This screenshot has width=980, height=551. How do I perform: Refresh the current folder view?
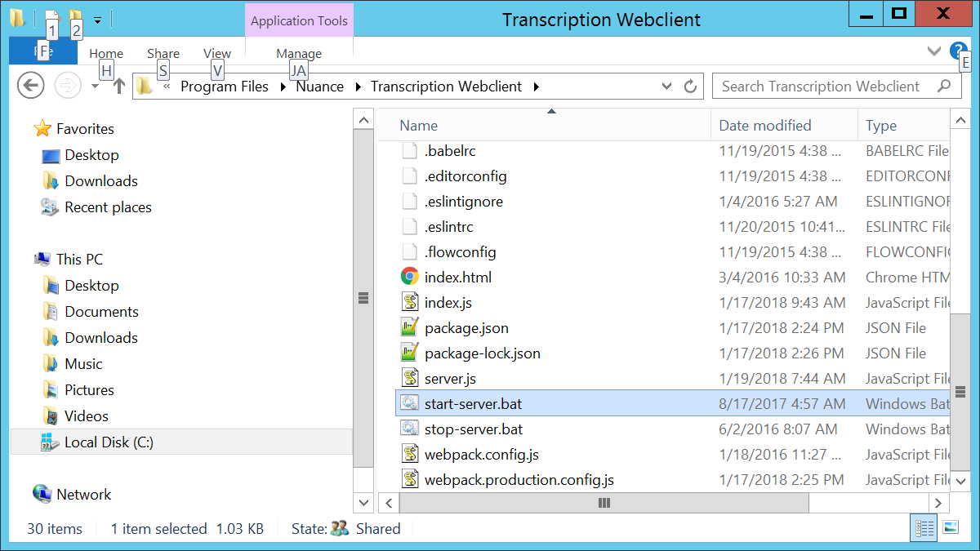(x=690, y=87)
